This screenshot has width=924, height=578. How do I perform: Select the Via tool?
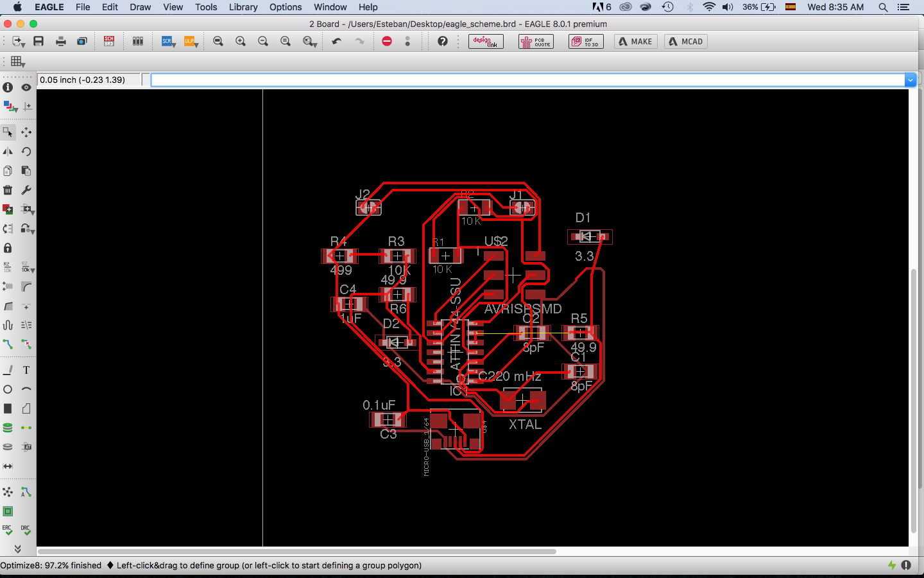point(8,428)
